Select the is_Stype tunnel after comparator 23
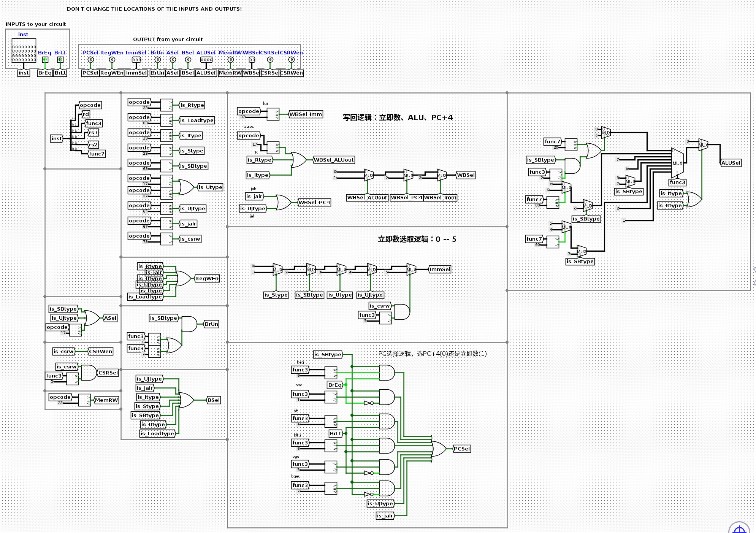The width and height of the screenshot is (756, 533). (x=191, y=151)
